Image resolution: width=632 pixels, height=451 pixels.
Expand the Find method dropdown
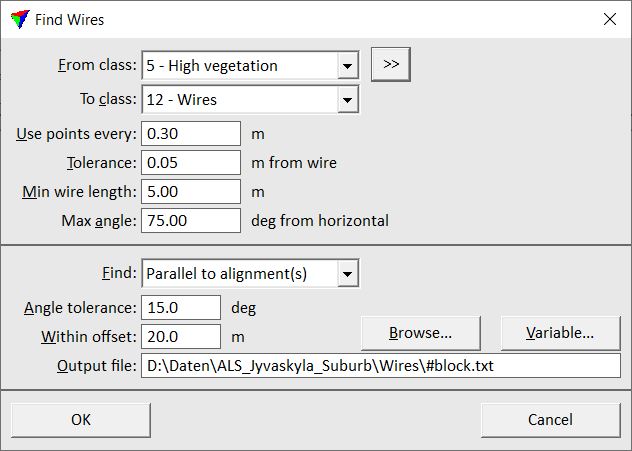(348, 273)
